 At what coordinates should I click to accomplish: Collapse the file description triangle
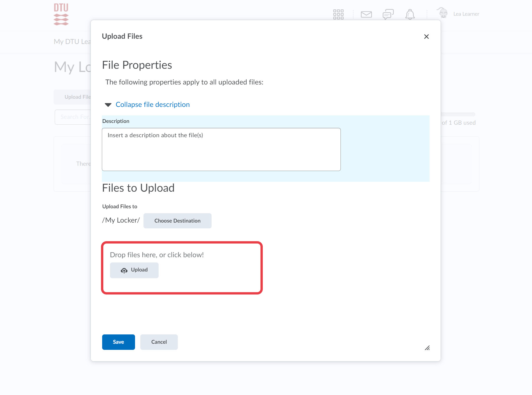pos(108,105)
